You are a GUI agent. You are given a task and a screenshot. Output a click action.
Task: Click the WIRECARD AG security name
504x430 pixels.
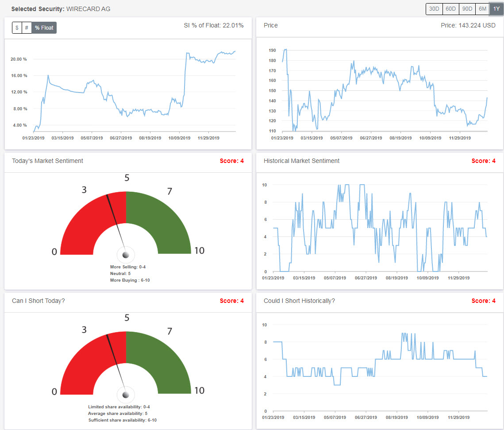tap(88, 8)
